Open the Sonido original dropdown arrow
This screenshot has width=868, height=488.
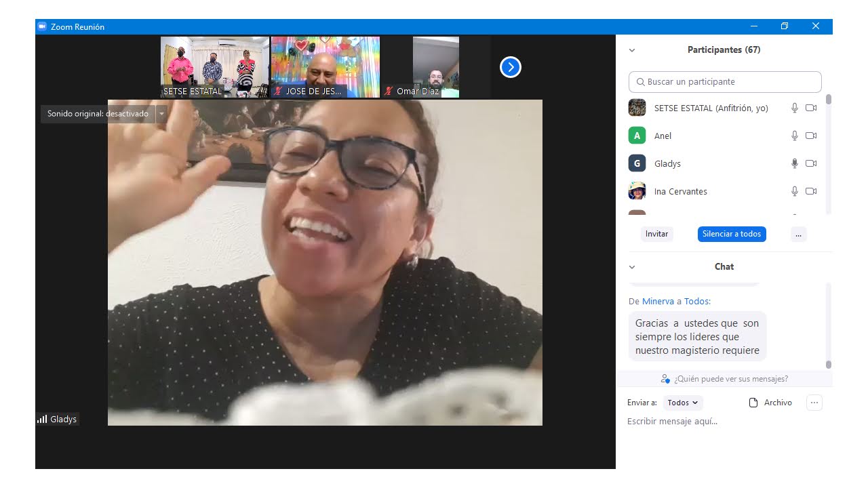[x=161, y=114]
